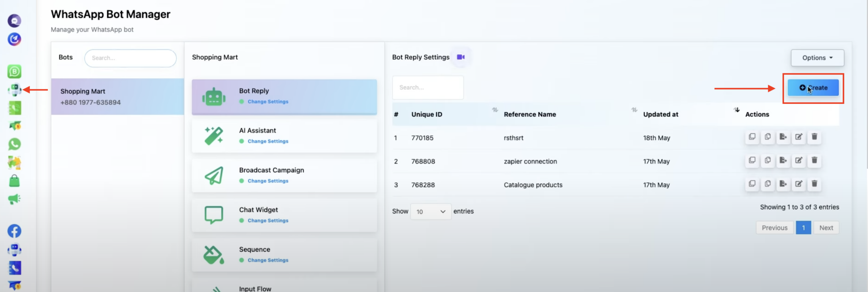Open the Options dropdown
Image resolution: width=868 pixels, height=292 pixels.
(x=817, y=58)
